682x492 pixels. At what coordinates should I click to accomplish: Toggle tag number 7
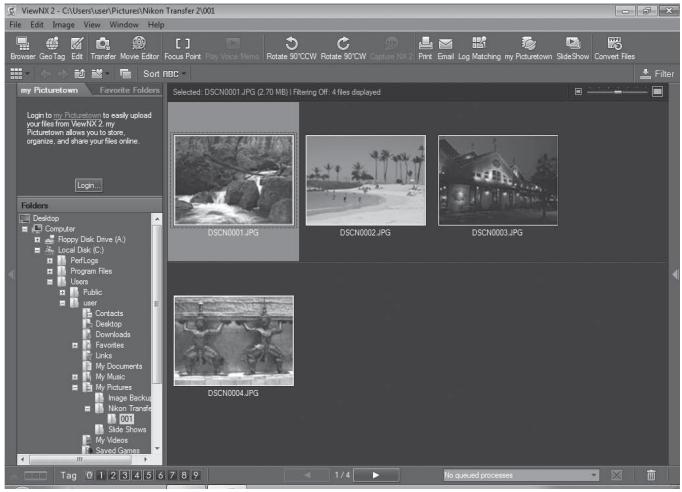(x=172, y=475)
